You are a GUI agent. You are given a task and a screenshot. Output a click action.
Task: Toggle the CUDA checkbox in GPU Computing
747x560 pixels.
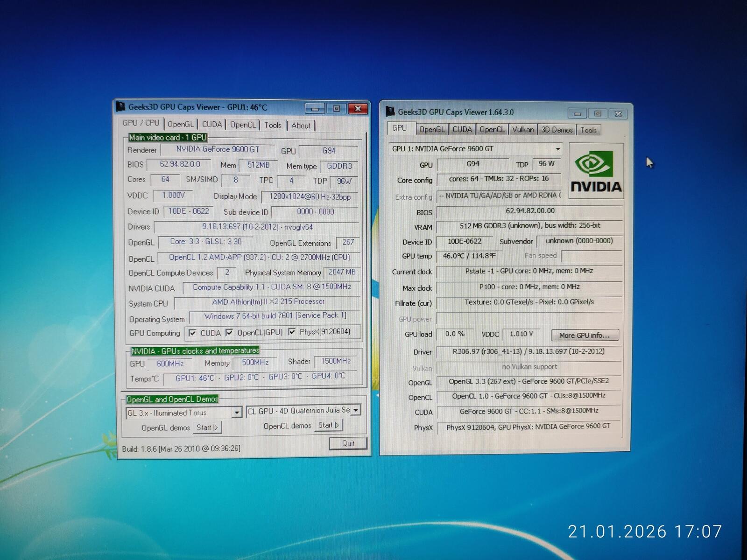[x=192, y=333]
